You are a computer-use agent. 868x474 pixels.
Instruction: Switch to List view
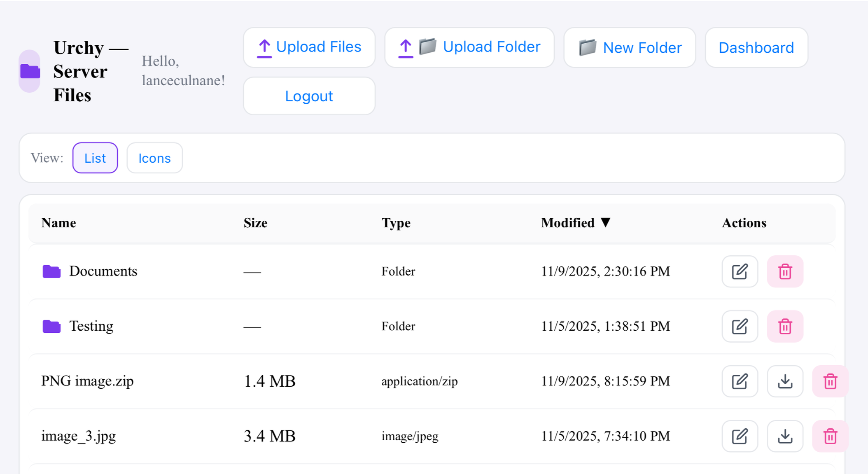[x=95, y=158]
